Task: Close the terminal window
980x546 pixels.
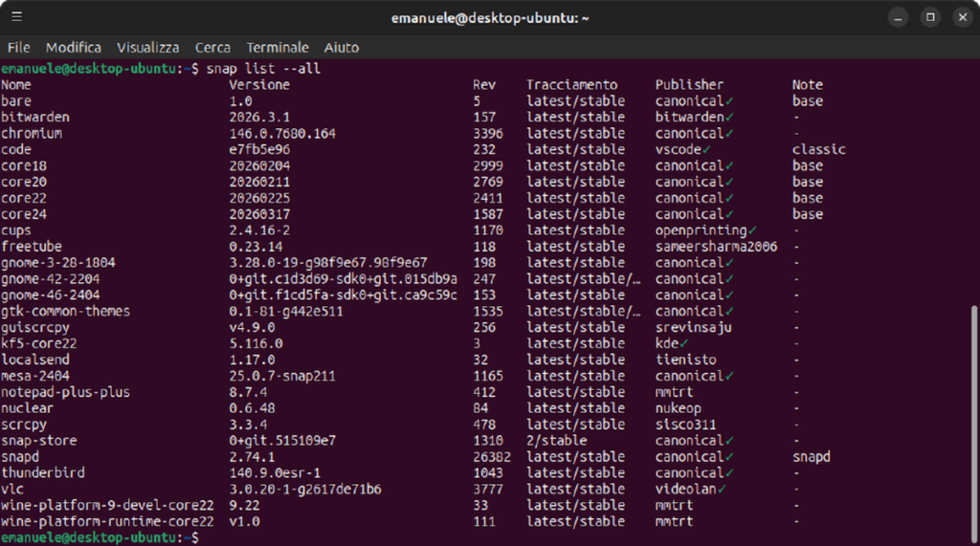Action: click(963, 17)
